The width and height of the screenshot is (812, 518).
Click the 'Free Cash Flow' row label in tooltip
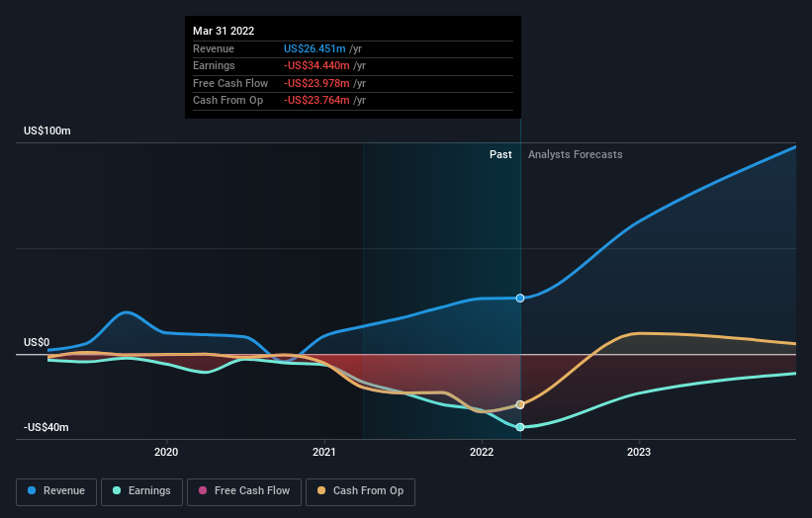pos(230,83)
